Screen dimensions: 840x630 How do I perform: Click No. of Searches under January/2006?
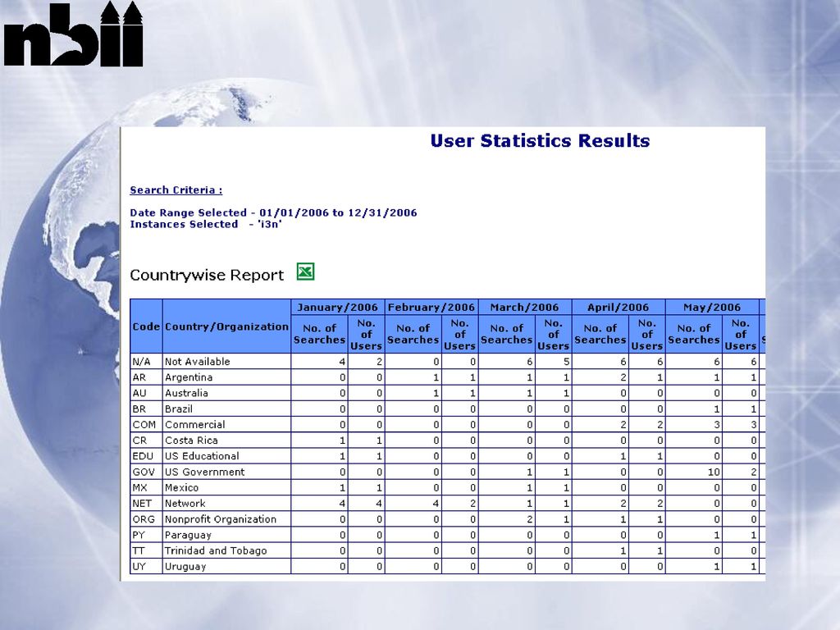[x=319, y=335]
